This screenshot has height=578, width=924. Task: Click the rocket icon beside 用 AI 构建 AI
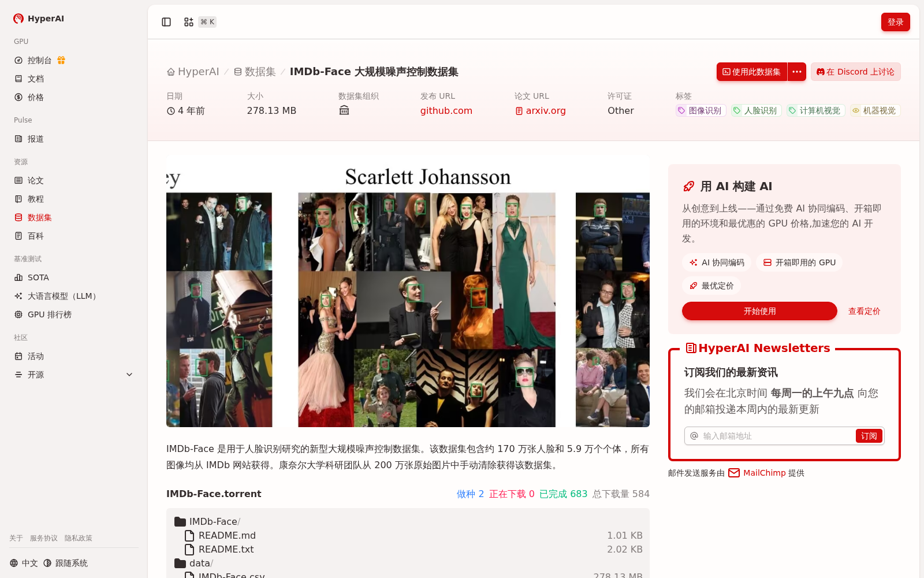[x=688, y=186]
